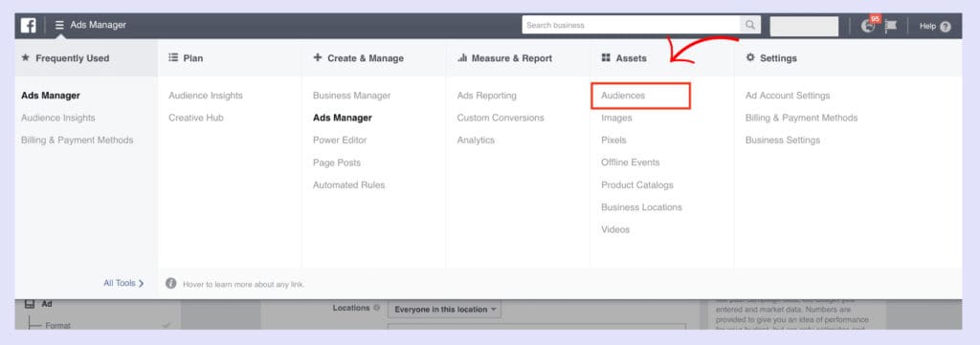Viewport: 980px width, 345px height.
Task: Click the Search business input field
Action: tap(632, 25)
